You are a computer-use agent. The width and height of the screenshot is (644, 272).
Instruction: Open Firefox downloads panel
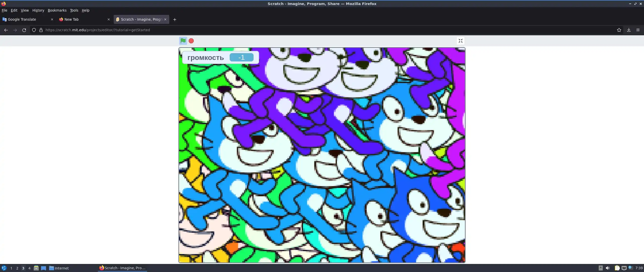[629, 30]
